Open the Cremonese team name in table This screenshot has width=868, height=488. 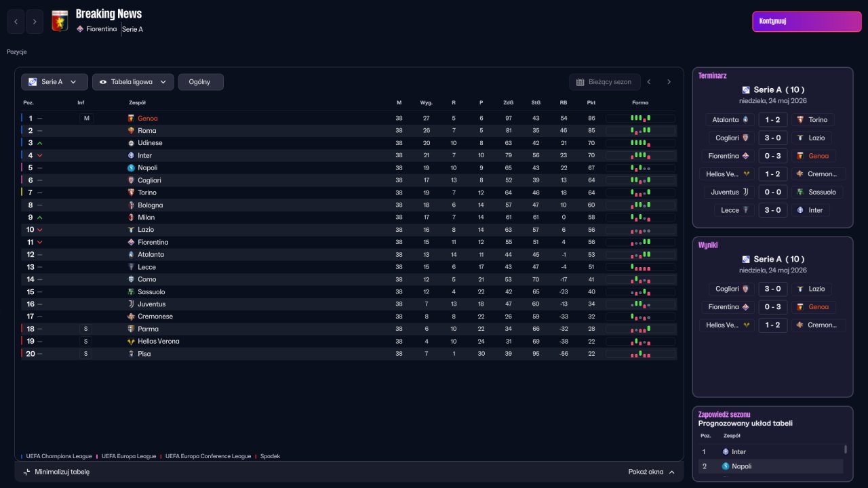click(x=155, y=317)
